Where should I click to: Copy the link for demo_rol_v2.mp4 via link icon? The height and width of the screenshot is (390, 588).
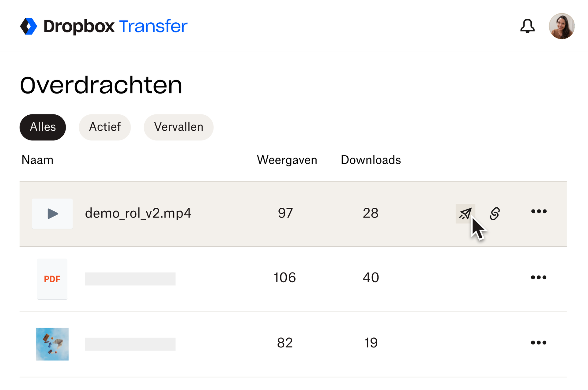coord(495,214)
